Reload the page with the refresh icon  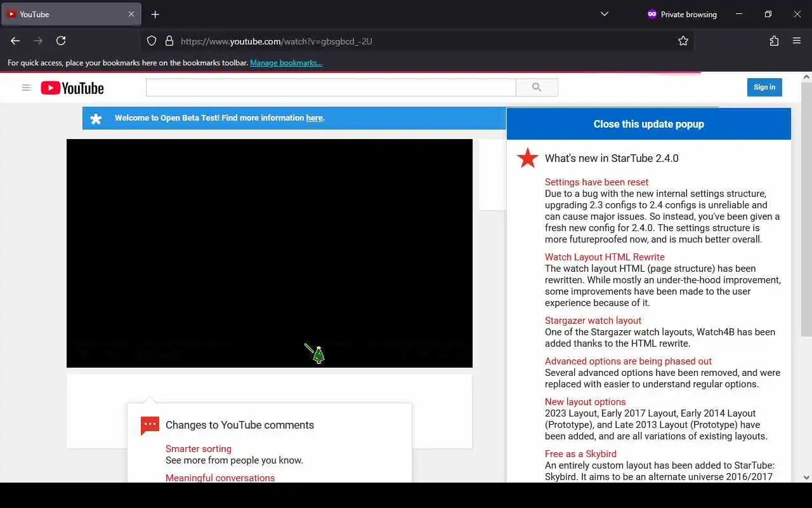[61, 41]
